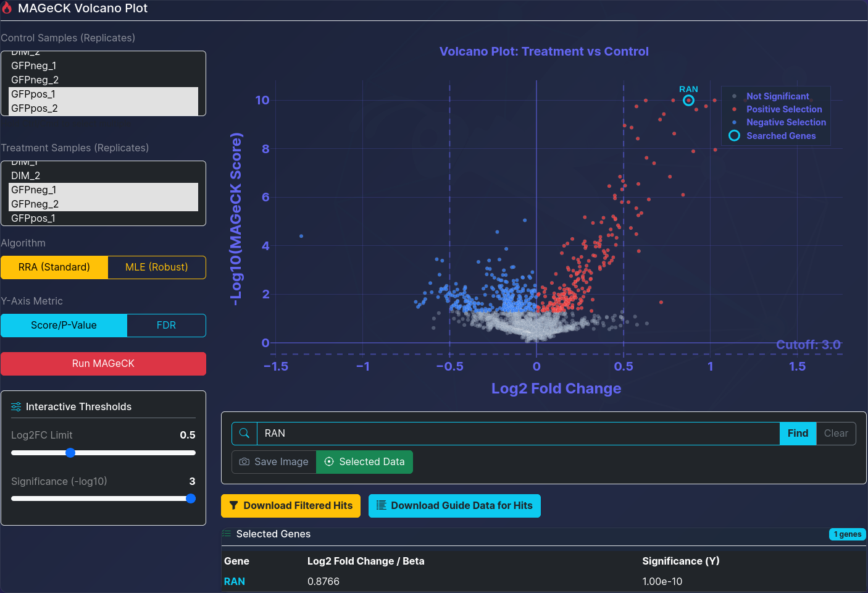This screenshot has height=593, width=868.
Task: Click the 1 genes count badge
Action: click(848, 534)
